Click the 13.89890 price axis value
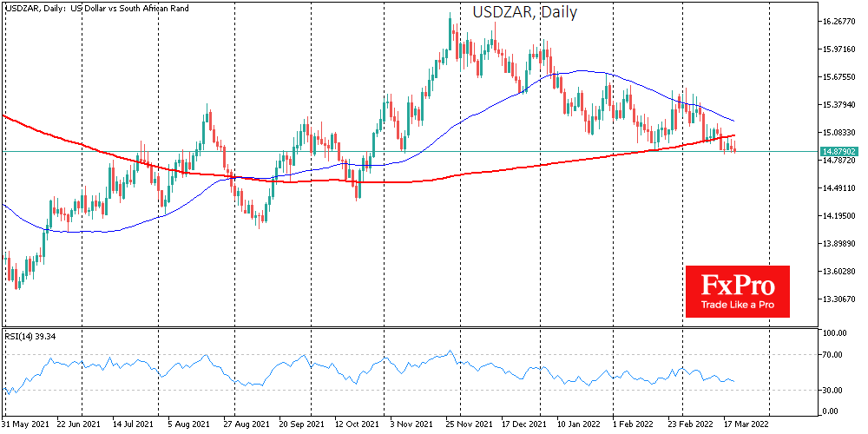 point(839,244)
